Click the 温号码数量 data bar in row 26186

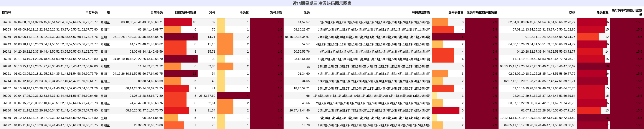click(446, 110)
